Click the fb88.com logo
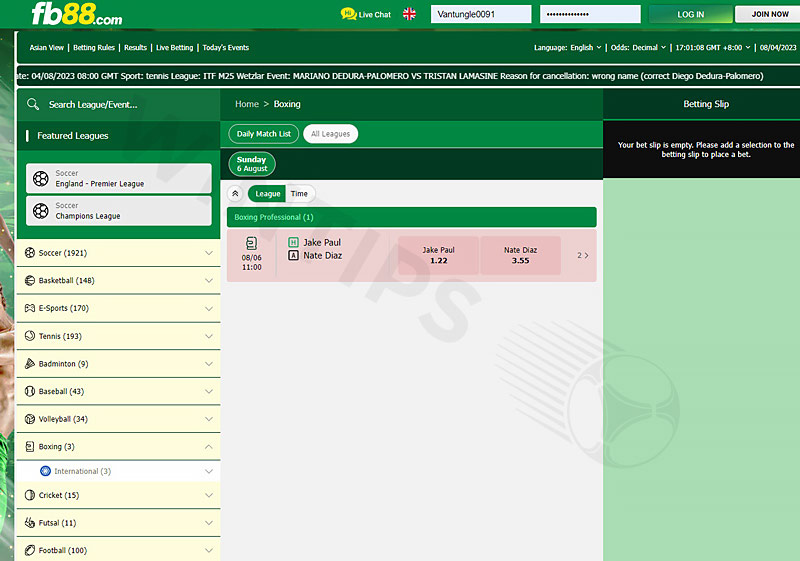The width and height of the screenshot is (800, 561). tap(77, 14)
